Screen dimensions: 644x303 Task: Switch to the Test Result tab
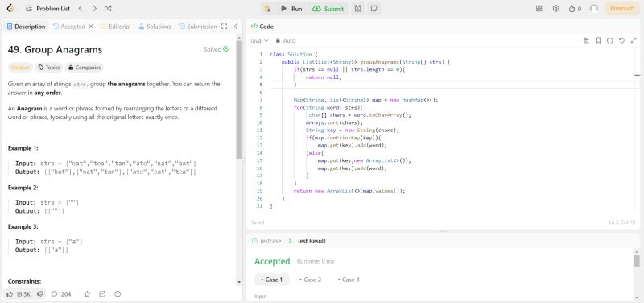[x=308, y=241]
